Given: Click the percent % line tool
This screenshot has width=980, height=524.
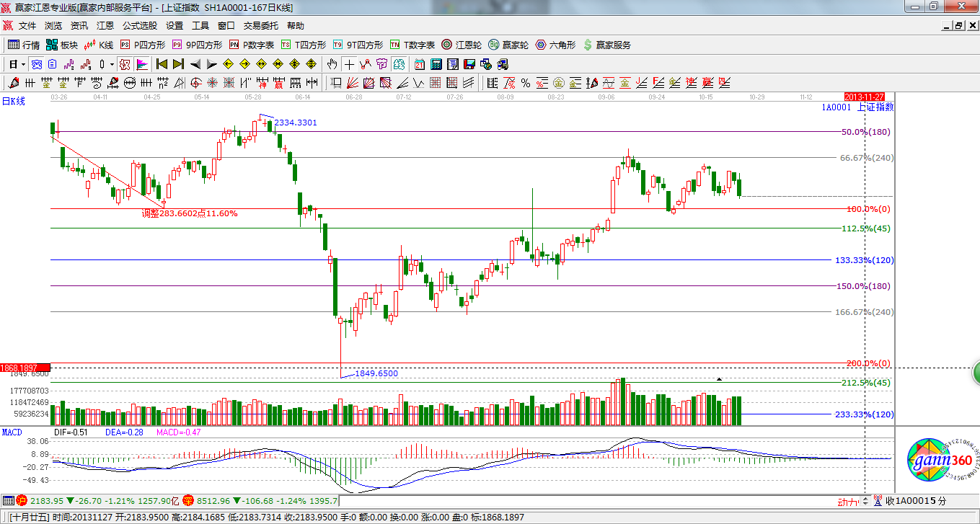Looking at the screenshot, I should pos(526,83).
